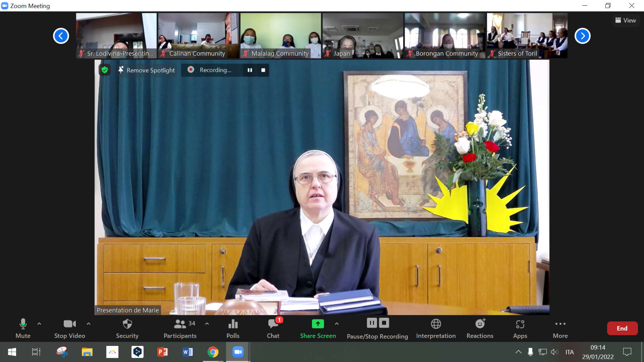Open the View layout menu

click(625, 20)
